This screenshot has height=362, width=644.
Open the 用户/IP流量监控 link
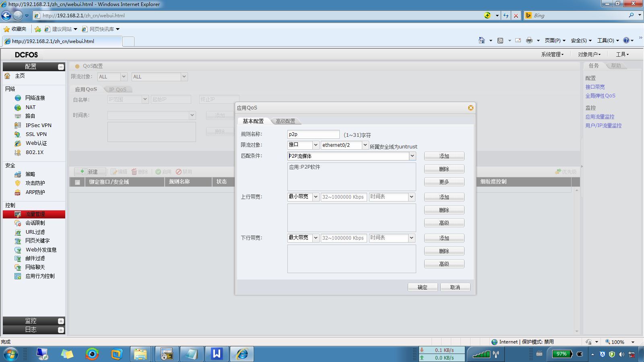click(603, 125)
